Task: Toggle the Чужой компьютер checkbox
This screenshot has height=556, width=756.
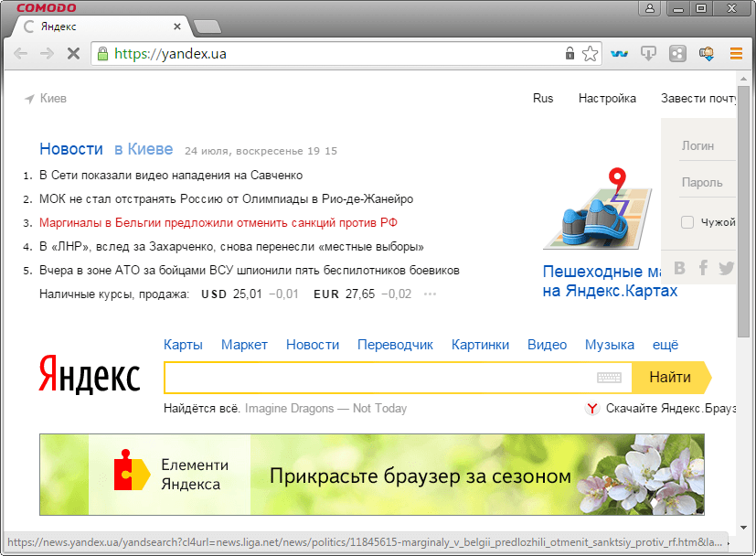Action: (687, 222)
